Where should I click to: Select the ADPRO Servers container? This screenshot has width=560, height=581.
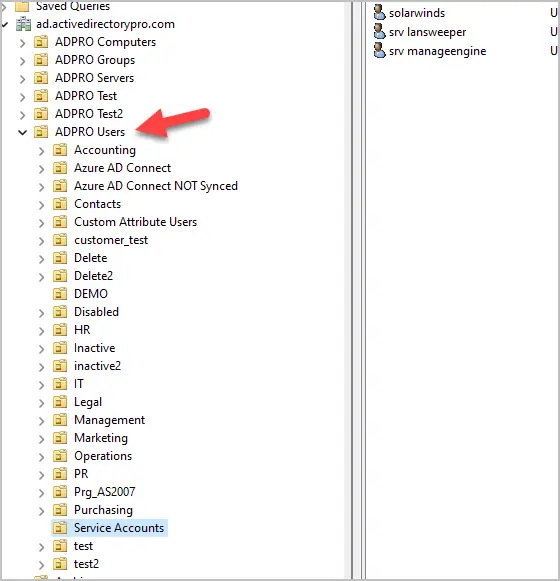point(95,78)
